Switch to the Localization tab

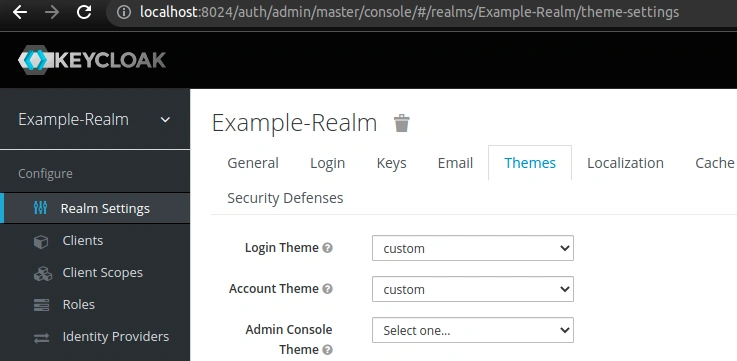625,163
